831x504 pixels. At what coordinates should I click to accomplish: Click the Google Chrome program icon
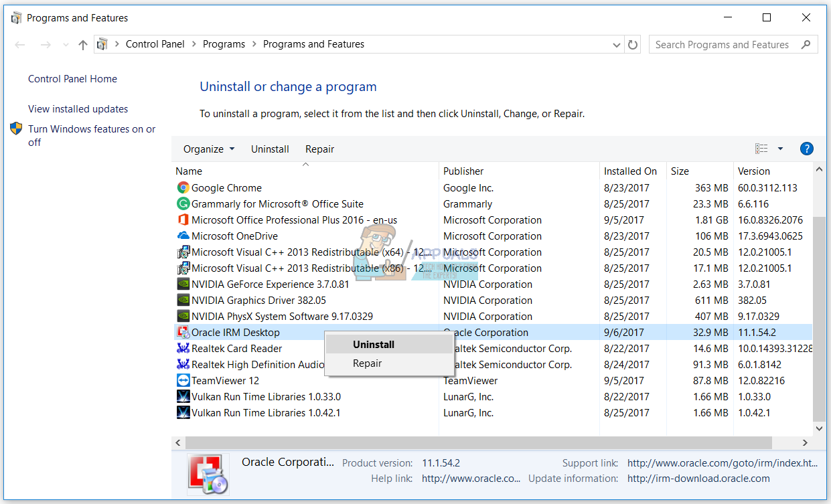pos(183,188)
